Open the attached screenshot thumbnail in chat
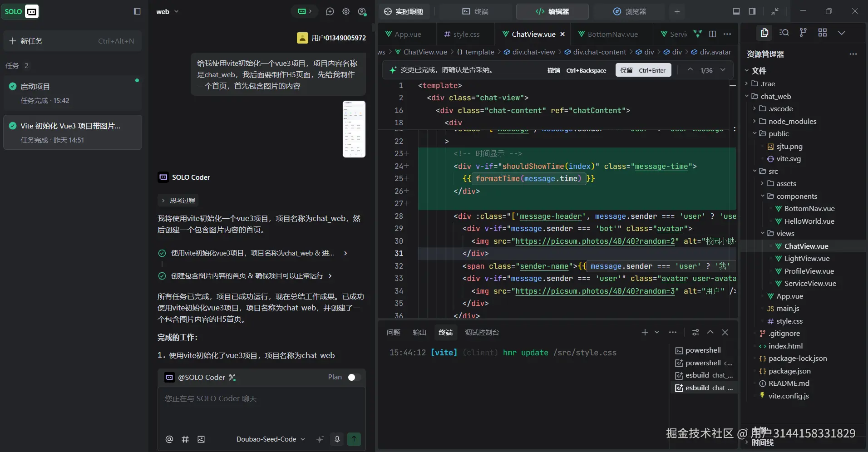Image resolution: width=868 pixels, height=452 pixels. tap(354, 129)
